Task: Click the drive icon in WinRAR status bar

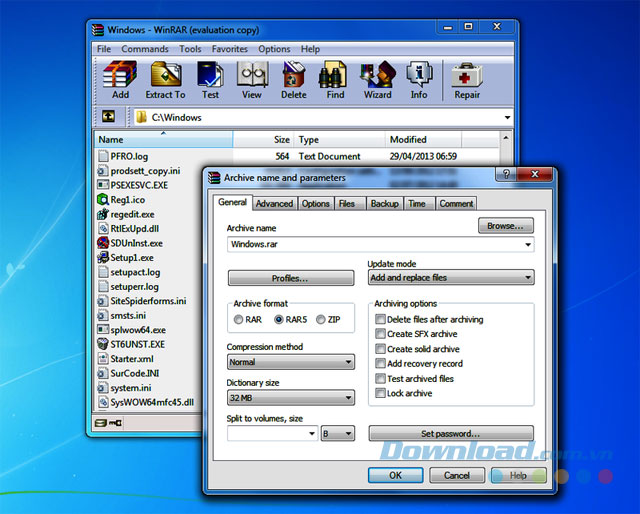Action: (x=100, y=423)
